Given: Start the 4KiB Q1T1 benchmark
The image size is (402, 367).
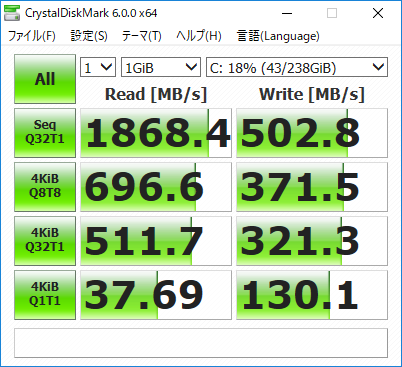Looking at the screenshot, I should [x=45, y=295].
